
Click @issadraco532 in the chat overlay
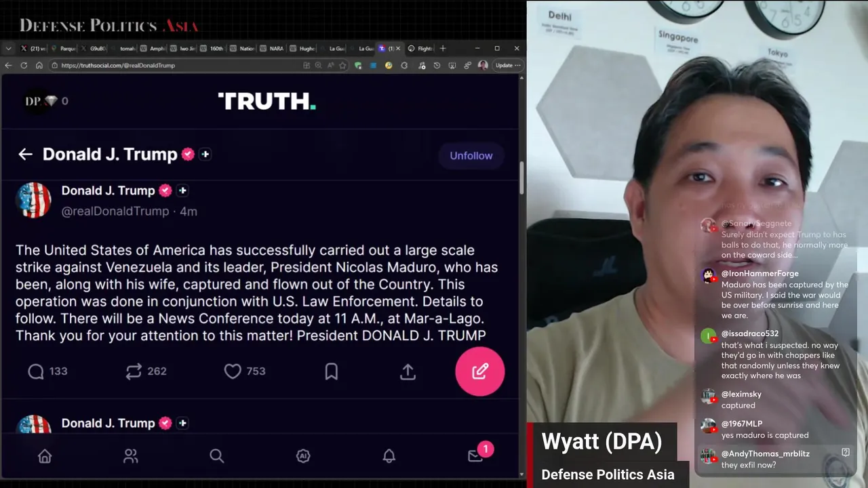pos(750,333)
